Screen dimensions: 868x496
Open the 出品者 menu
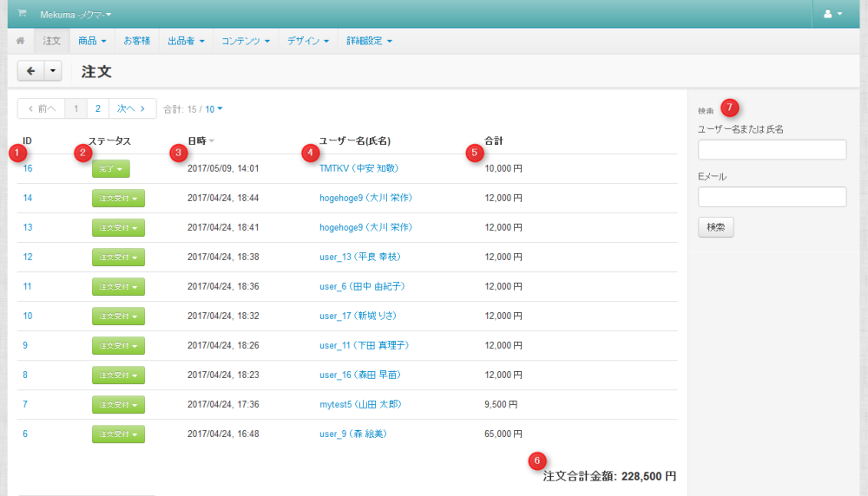[x=186, y=41]
